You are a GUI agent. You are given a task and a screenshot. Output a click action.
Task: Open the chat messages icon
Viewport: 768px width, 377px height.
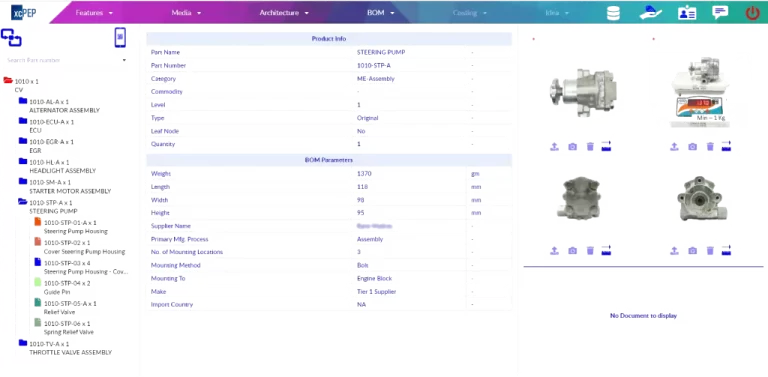coord(720,12)
